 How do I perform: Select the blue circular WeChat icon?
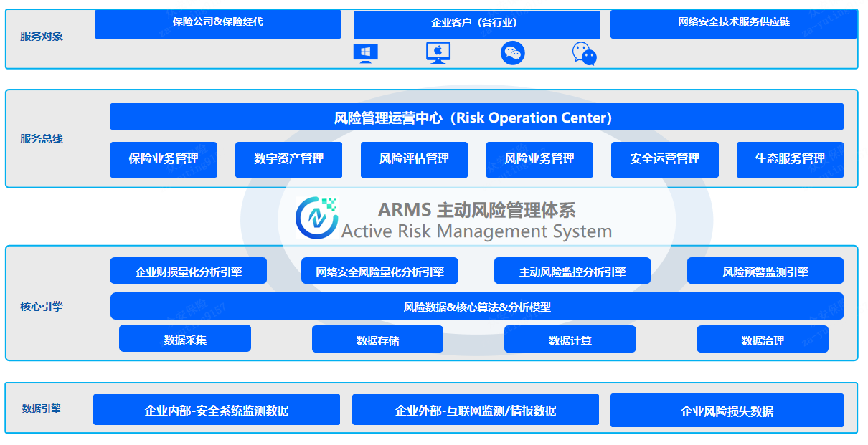click(x=512, y=53)
